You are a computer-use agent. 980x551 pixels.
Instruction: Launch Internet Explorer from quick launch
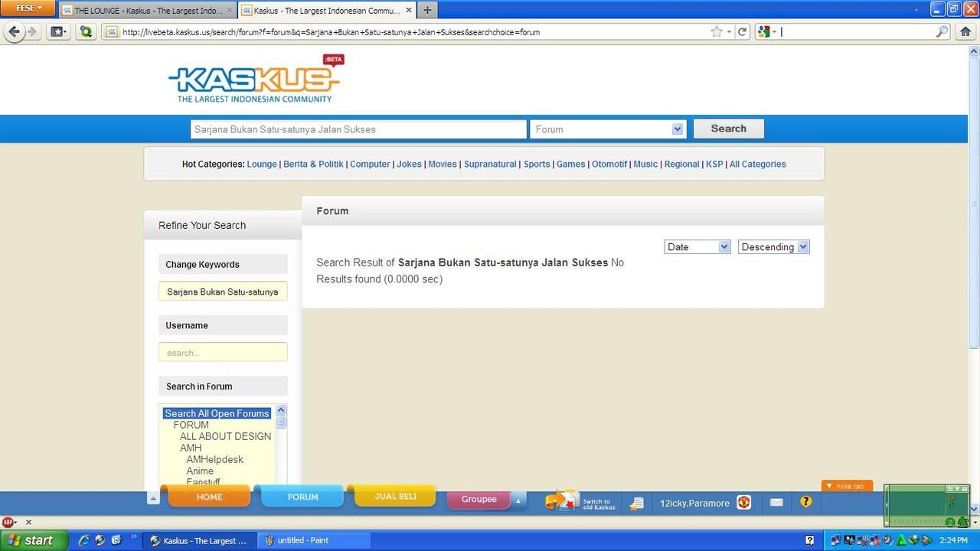click(84, 540)
